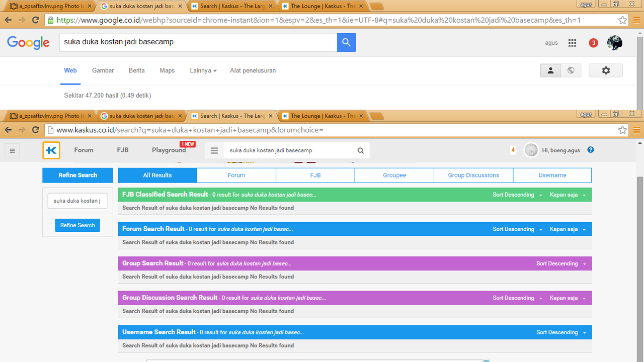
Task: Open Kapan saja dropdown in Group Discussion result
Action: (568, 298)
